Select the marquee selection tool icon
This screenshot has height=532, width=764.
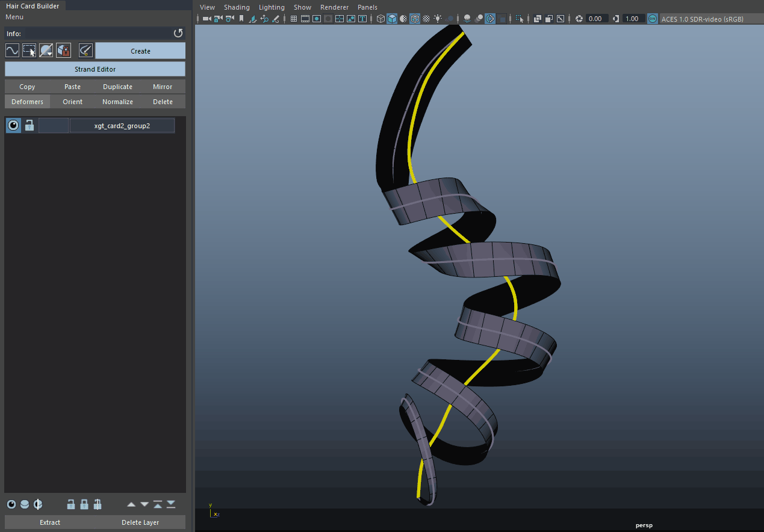click(29, 51)
